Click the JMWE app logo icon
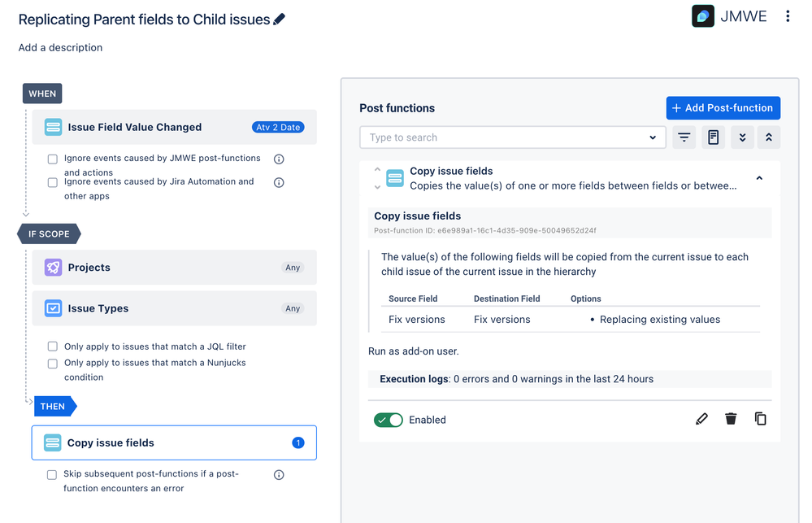Screen dimensions: 812x523 703,16
